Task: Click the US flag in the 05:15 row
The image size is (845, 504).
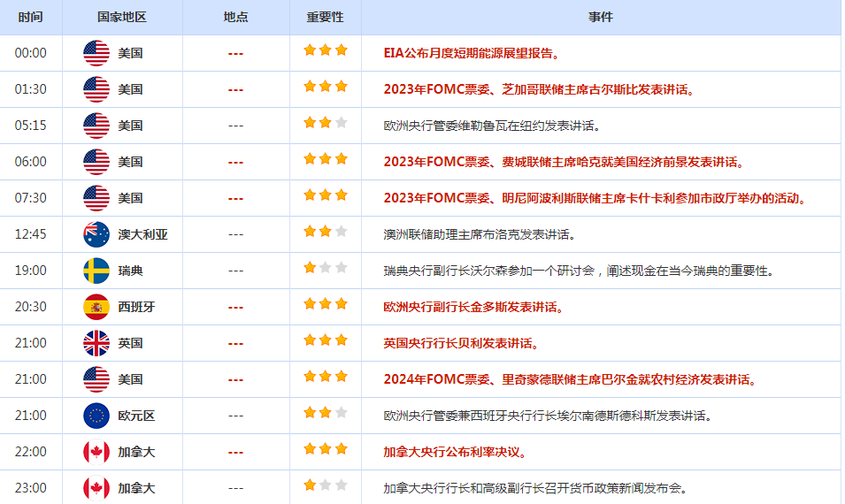Action: coord(96,126)
